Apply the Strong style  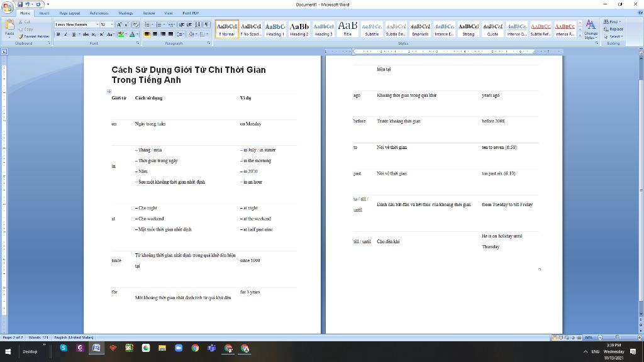468,30
